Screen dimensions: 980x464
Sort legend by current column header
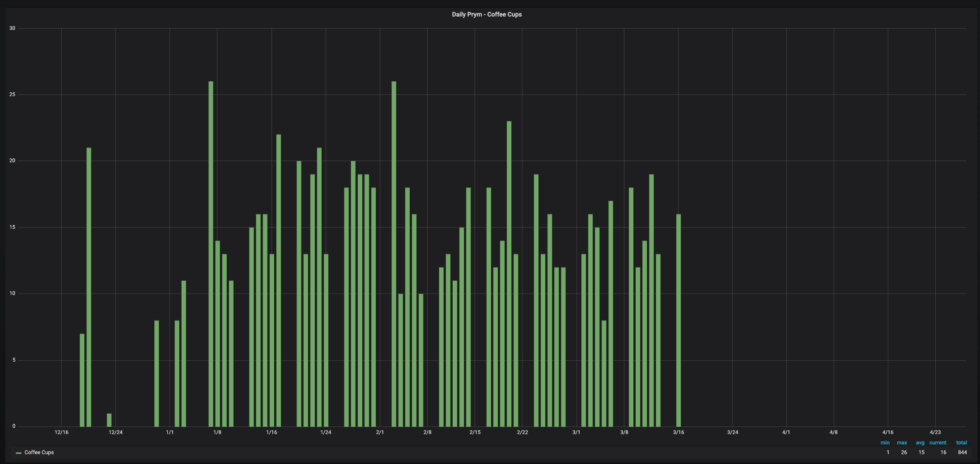938,443
